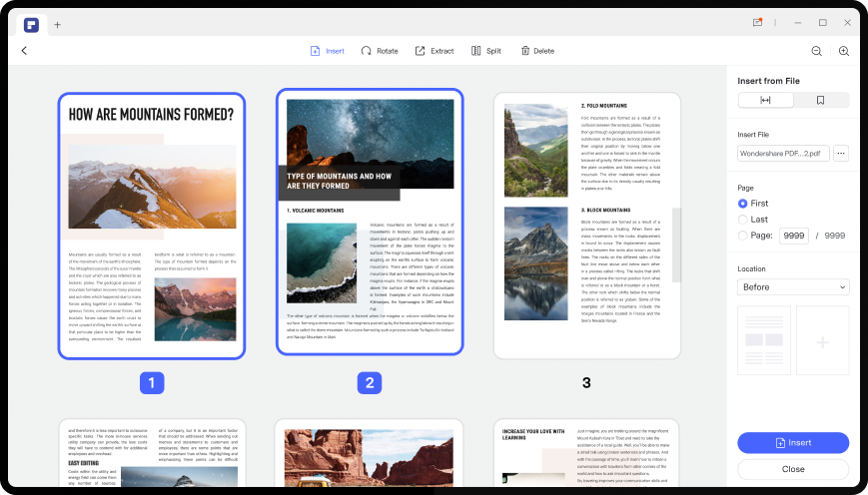The height and width of the screenshot is (495, 868).
Task: Select the red rock canyon page thumbnail
Action: 370,453
